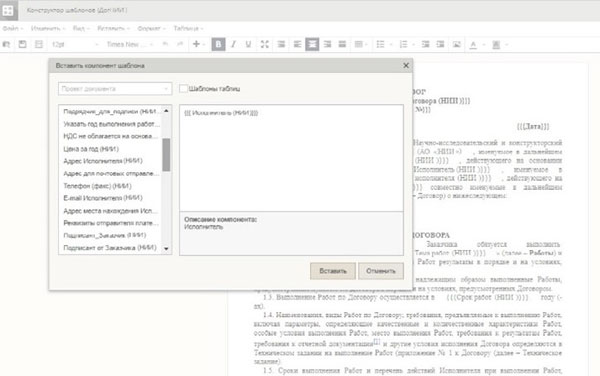Click the fullscreen expand icon
The height and width of the screenshot is (376, 600).
tap(264, 44)
